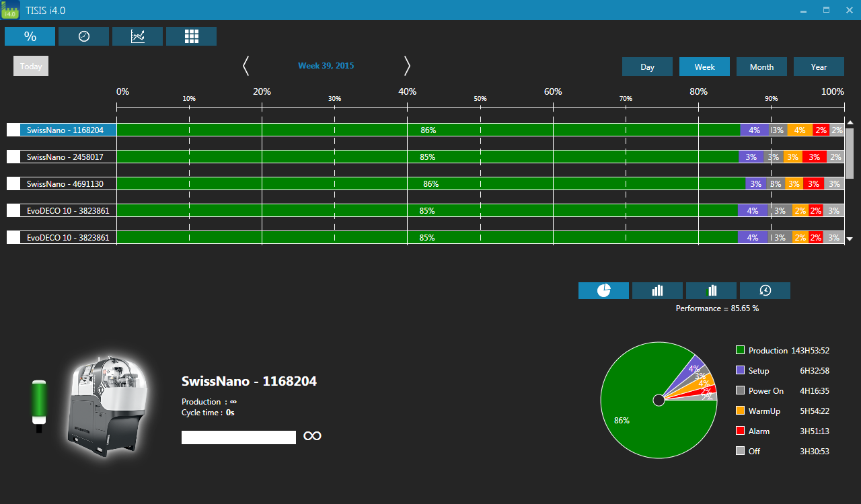Open the gauge dial view
The width and height of the screenshot is (861, 504).
point(83,36)
